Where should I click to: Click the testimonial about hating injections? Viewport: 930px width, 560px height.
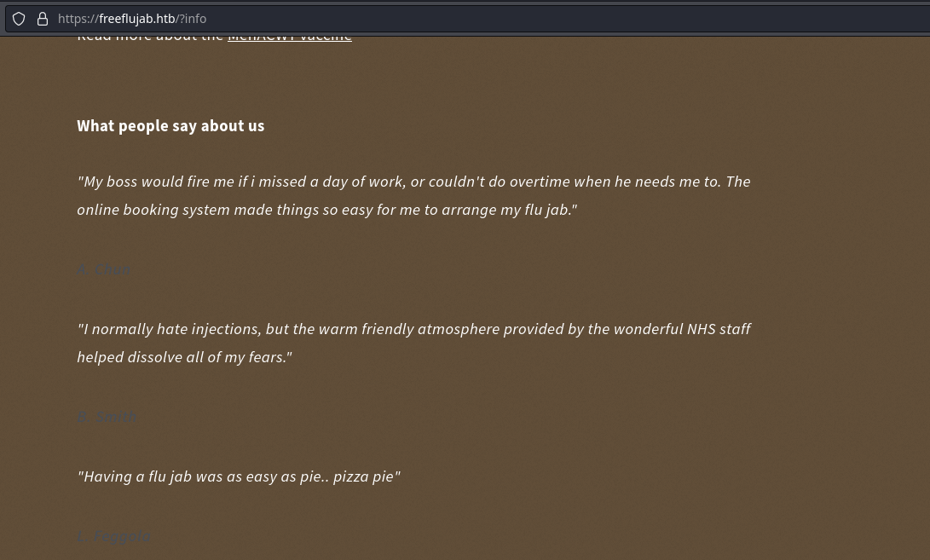413,329
